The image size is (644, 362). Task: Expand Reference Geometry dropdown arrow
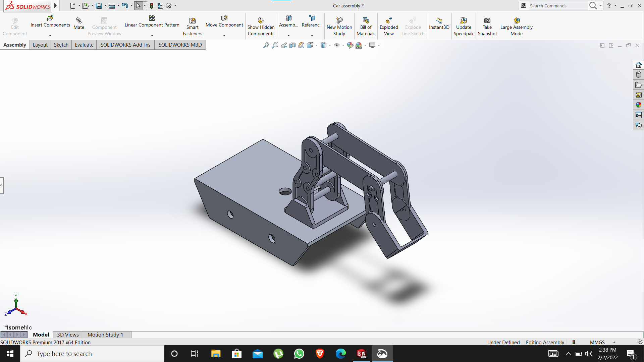point(312,36)
